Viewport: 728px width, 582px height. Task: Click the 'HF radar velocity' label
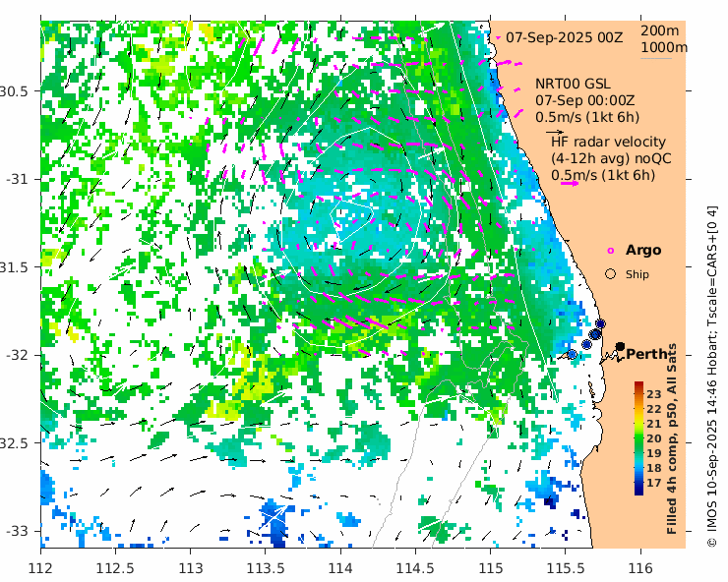point(608,142)
